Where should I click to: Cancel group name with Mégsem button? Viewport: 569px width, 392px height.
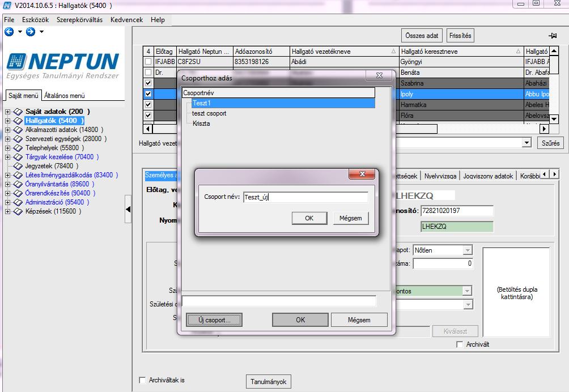[x=351, y=218]
